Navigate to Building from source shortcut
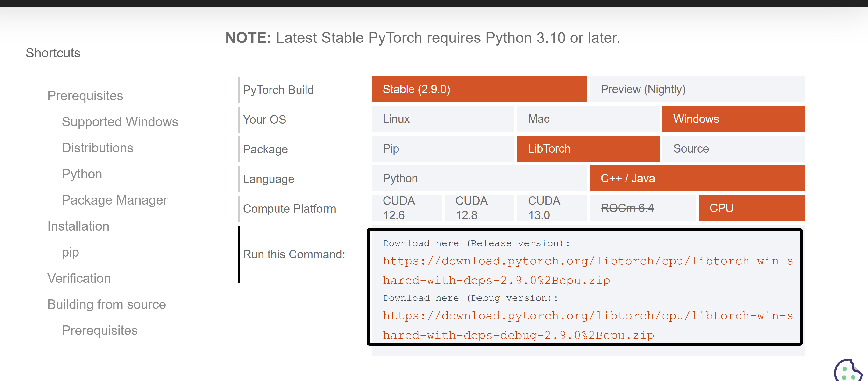This screenshot has height=381, width=868. [x=107, y=304]
